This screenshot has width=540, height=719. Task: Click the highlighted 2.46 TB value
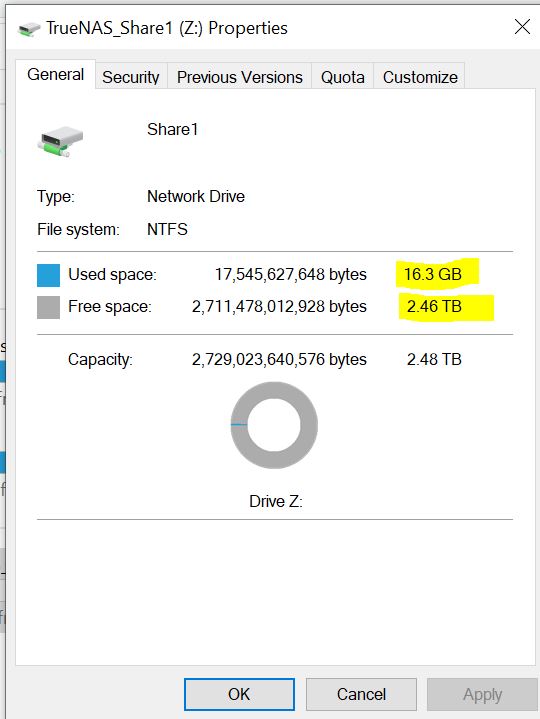coord(434,306)
